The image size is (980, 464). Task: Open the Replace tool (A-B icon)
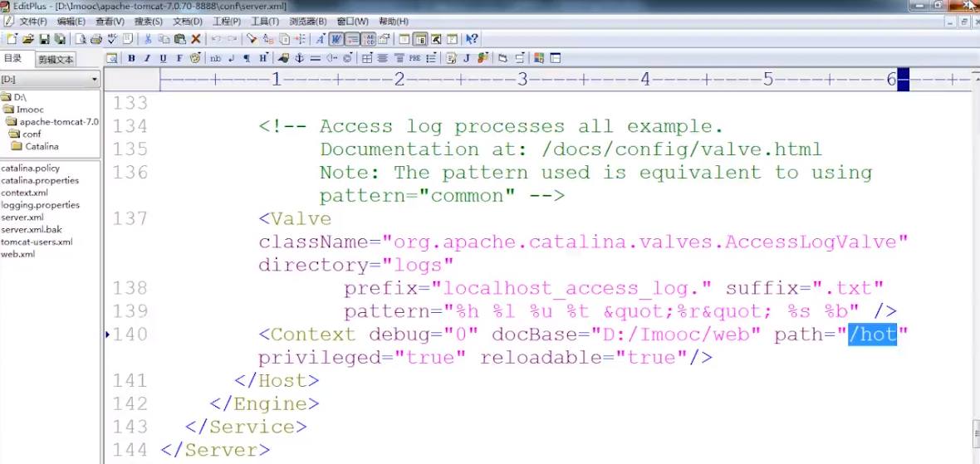(x=268, y=39)
